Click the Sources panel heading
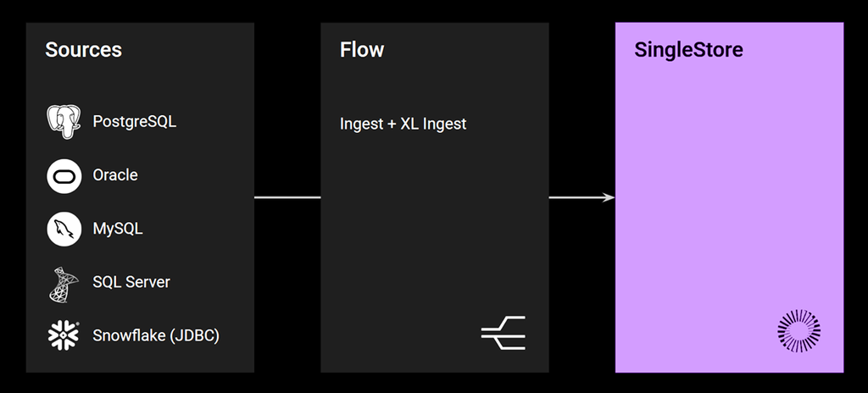The image size is (868, 393). click(x=84, y=50)
